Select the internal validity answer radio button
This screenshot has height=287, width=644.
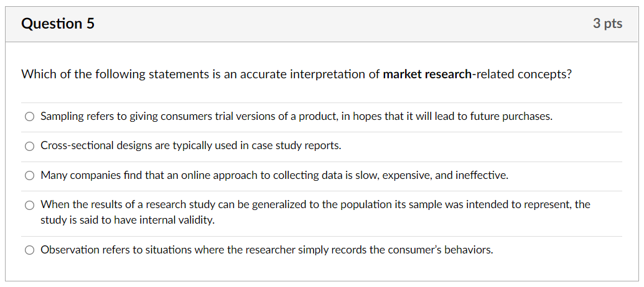click(29, 205)
